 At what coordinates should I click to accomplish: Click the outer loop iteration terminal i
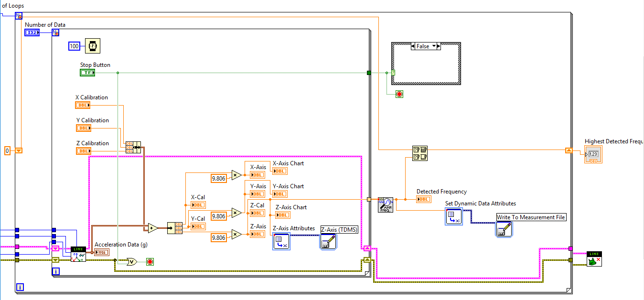pyautogui.click(x=20, y=287)
